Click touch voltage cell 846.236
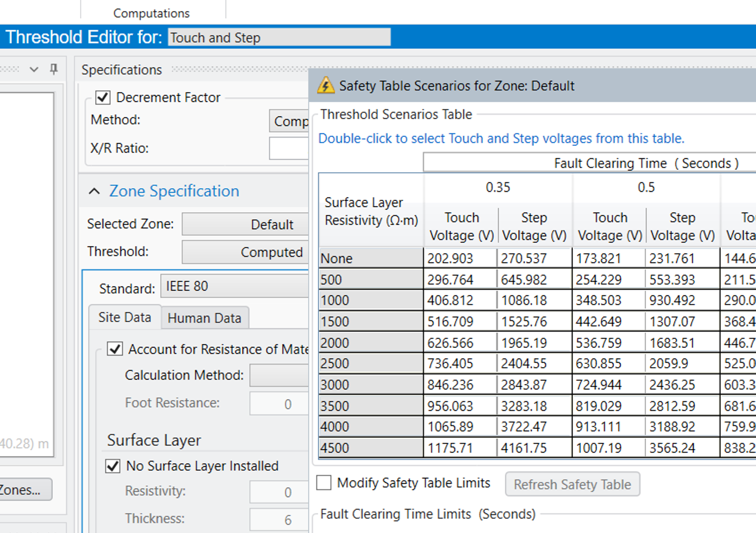 pyautogui.click(x=461, y=385)
